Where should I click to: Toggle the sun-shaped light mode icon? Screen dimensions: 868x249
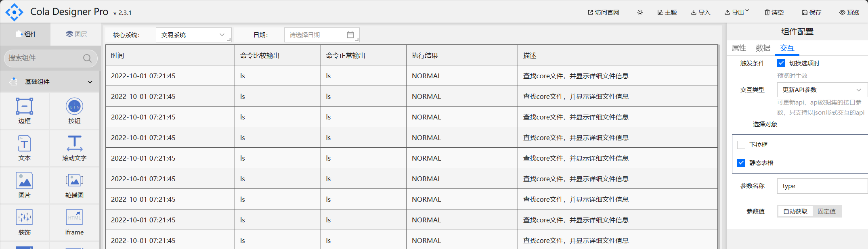(x=640, y=13)
